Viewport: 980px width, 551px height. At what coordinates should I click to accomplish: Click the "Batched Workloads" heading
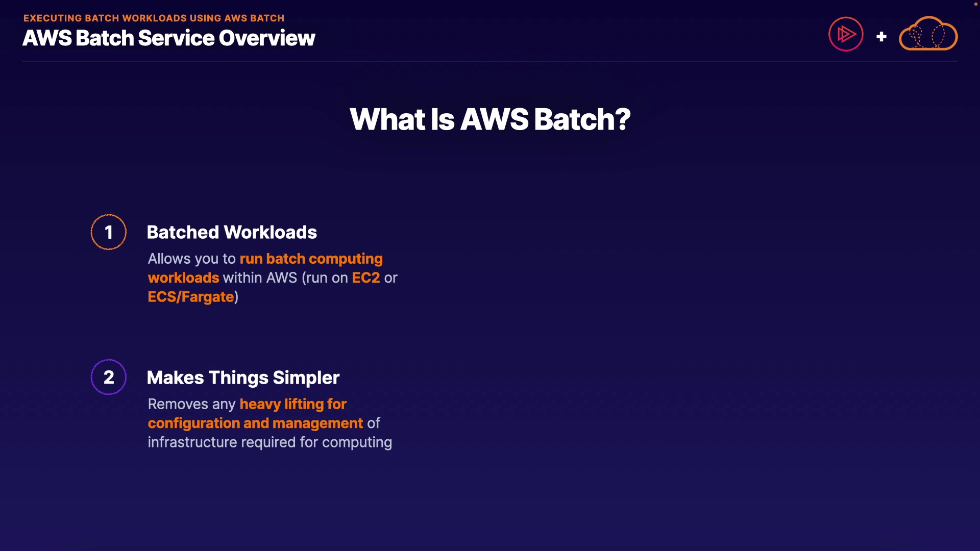(232, 233)
